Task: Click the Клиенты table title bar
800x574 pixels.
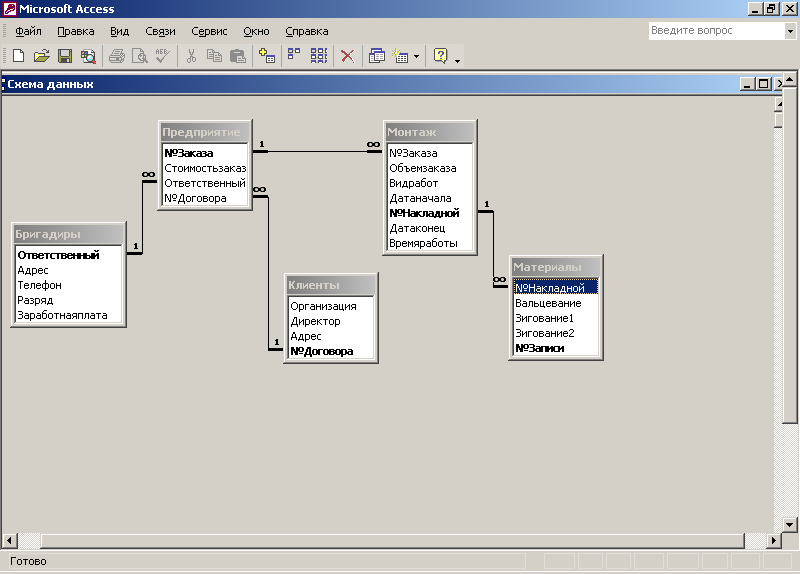Action: click(331, 285)
